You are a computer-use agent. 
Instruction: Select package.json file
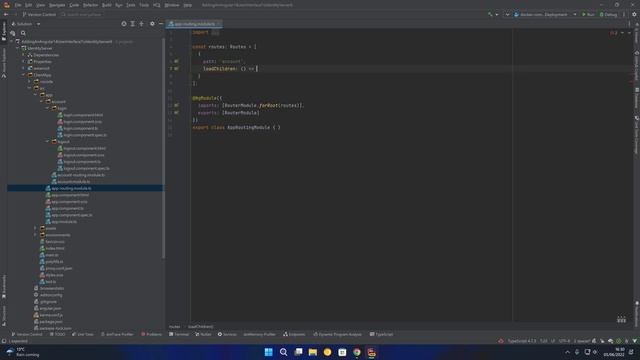point(48,322)
